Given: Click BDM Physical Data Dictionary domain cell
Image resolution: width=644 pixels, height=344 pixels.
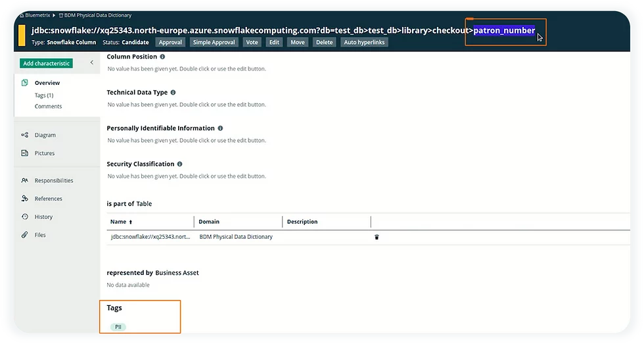Looking at the screenshot, I should point(236,237).
